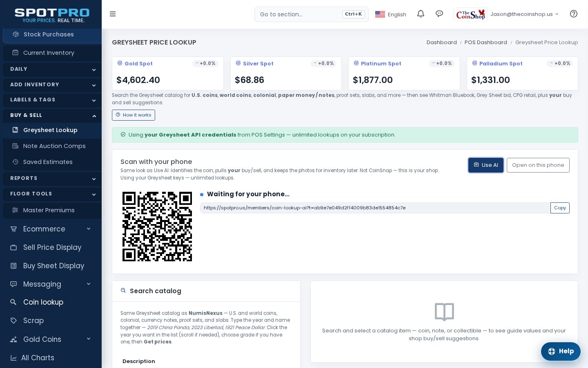The image size is (588, 368).
Task: Click The Coin Shop logo avatar
Action: 470,14
